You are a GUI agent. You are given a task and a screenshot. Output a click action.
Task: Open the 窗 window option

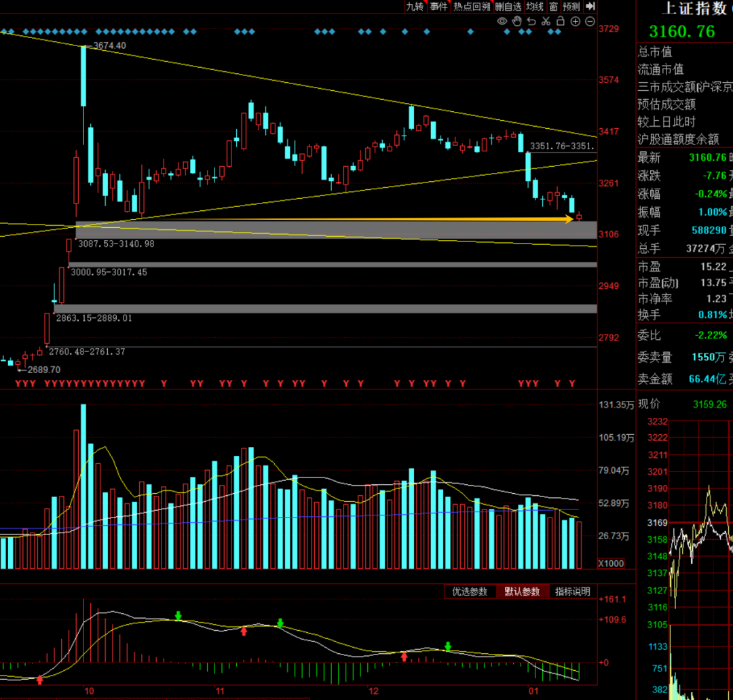click(554, 6)
